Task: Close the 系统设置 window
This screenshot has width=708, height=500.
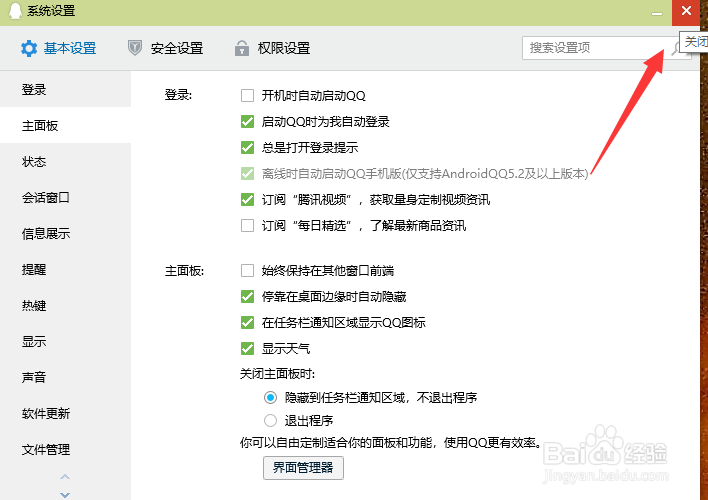Action: tap(686, 11)
